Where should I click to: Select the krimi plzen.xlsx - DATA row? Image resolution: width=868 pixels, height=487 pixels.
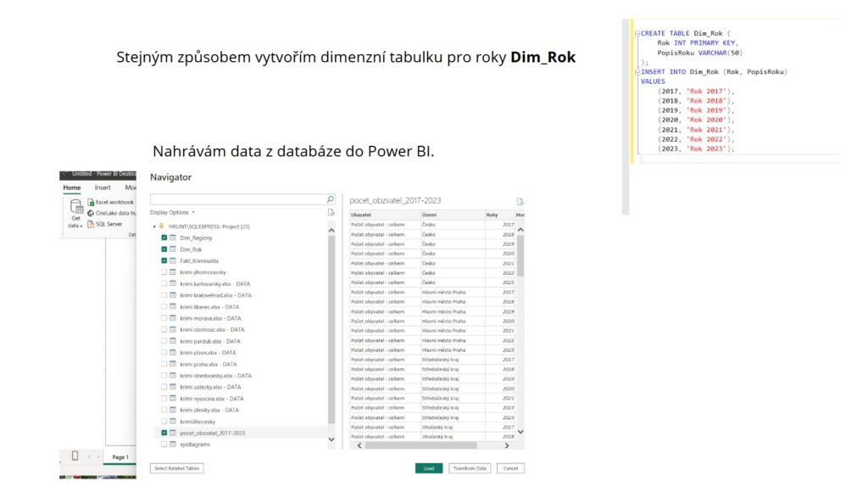tap(241, 352)
